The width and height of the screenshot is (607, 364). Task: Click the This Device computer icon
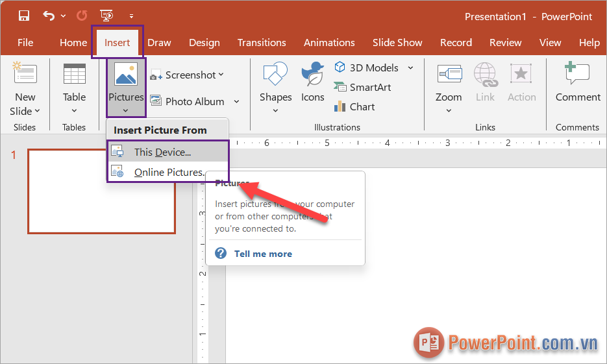click(x=118, y=151)
